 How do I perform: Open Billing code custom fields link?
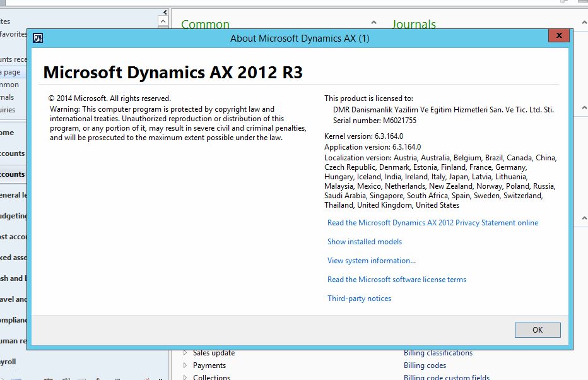coord(447,377)
